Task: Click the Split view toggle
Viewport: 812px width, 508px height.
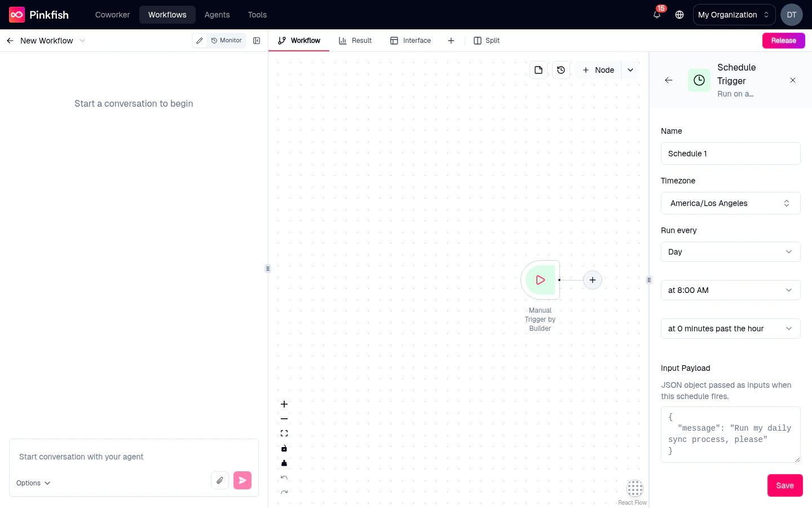Action: pos(486,41)
